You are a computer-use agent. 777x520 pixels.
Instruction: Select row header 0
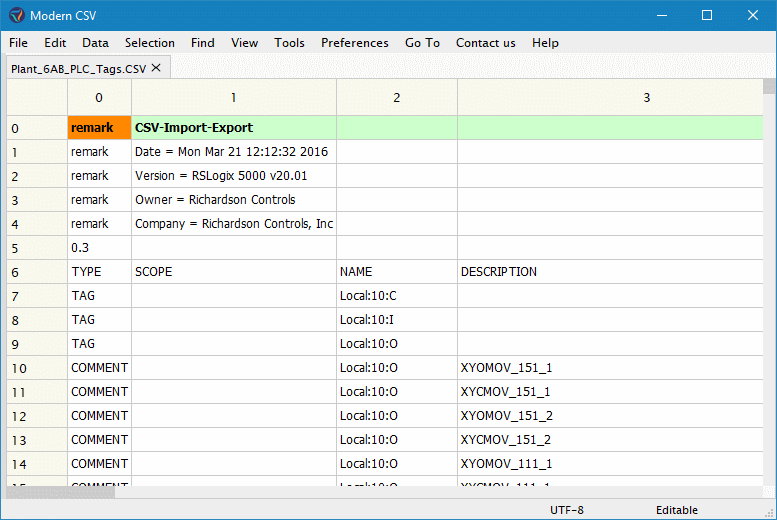37,128
